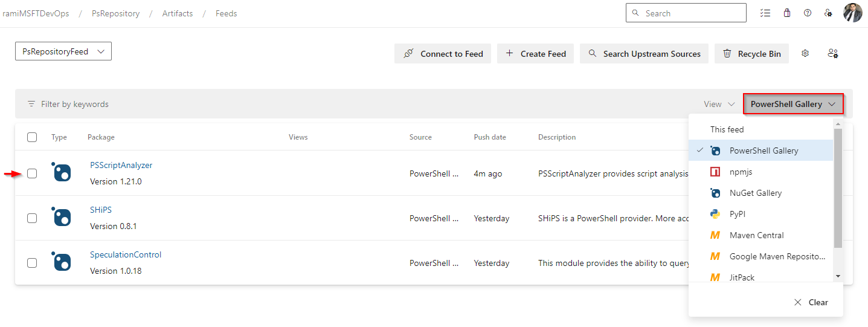Viewport: 868px width, 327px height.
Task: Open the help question mark icon
Action: coord(808,13)
